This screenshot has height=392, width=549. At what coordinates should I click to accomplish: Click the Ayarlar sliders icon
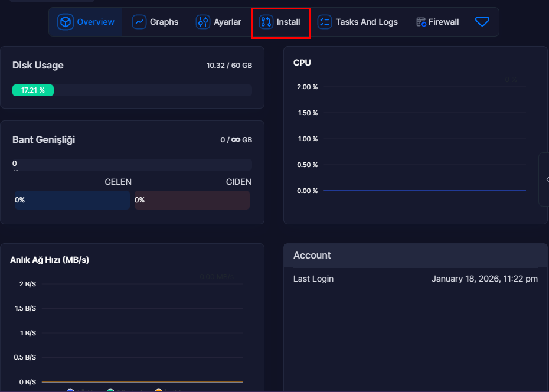(x=203, y=22)
